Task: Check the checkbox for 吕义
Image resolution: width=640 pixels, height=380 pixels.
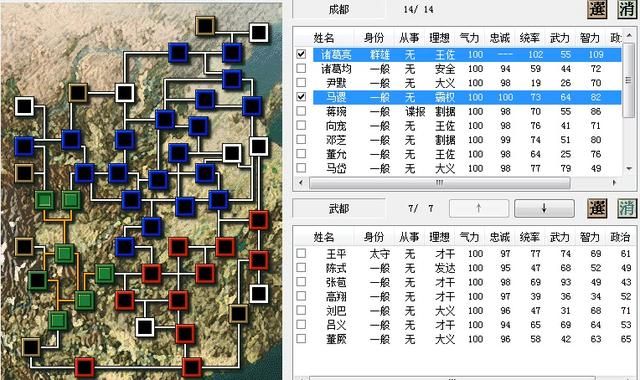Action: 301,324
